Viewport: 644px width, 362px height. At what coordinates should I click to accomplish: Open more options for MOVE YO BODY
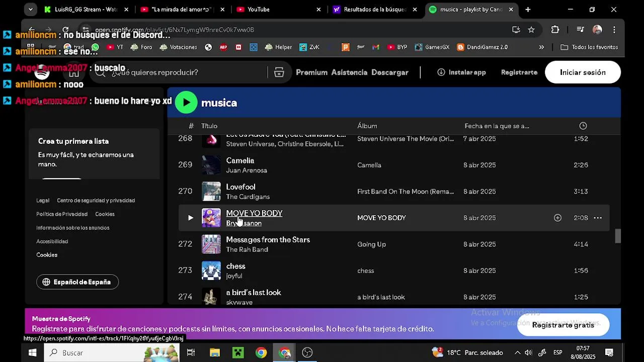click(598, 218)
